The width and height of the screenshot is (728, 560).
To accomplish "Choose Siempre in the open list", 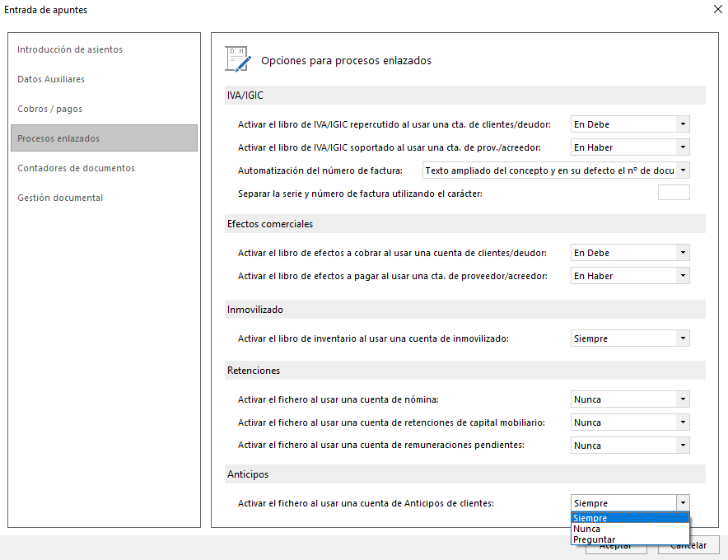I will pyautogui.click(x=630, y=518).
